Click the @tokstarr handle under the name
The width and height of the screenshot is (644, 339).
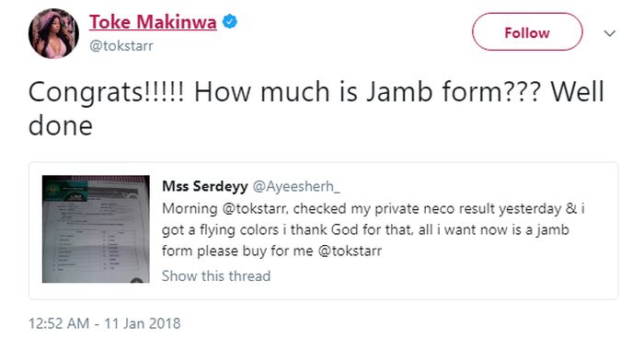121,46
